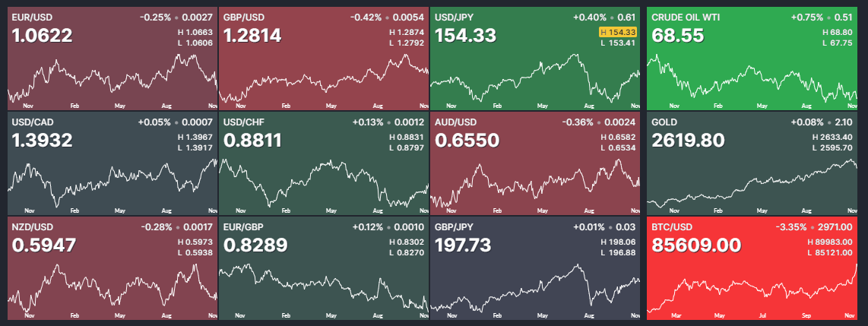Click the USD/CAD sparkline chart

[112, 182]
